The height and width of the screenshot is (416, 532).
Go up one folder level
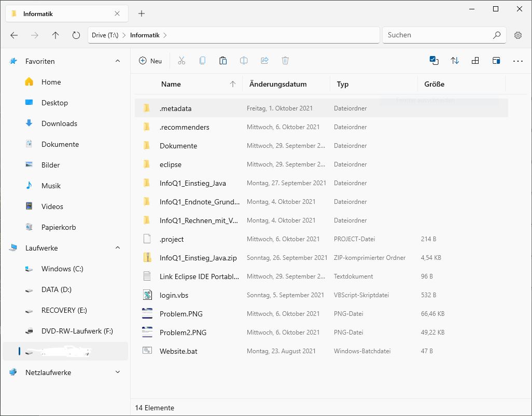pyautogui.click(x=55, y=35)
